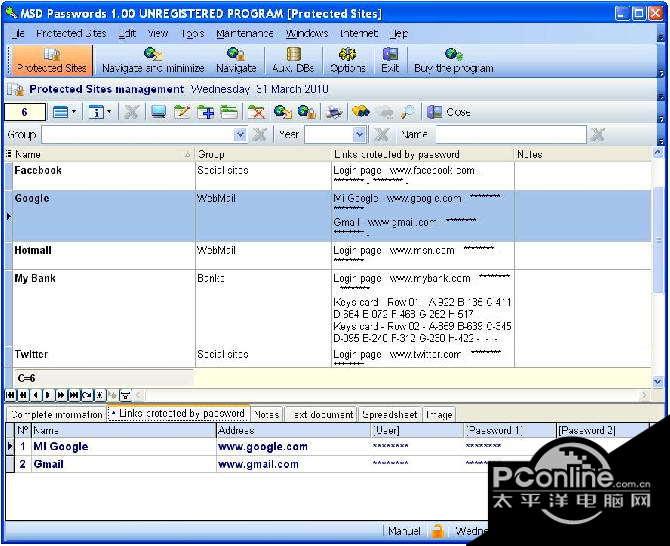The width and height of the screenshot is (670, 546).
Task: Click the record count field showing 6
Action: coord(25,112)
